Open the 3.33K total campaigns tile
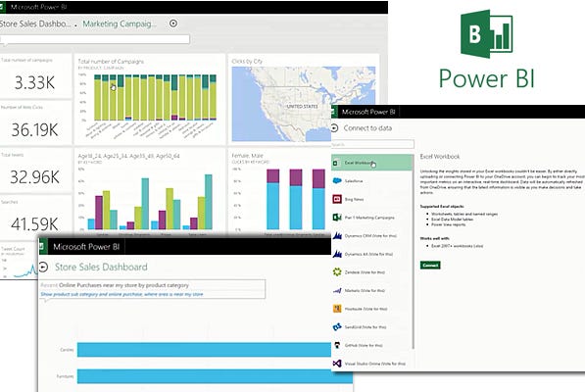The height and width of the screenshot is (392, 585). pyautogui.click(x=35, y=76)
